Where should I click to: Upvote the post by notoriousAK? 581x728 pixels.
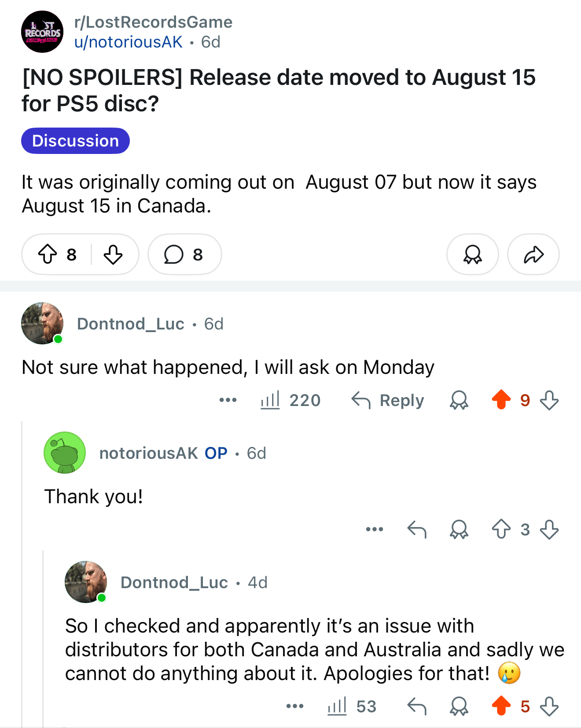tap(48, 254)
